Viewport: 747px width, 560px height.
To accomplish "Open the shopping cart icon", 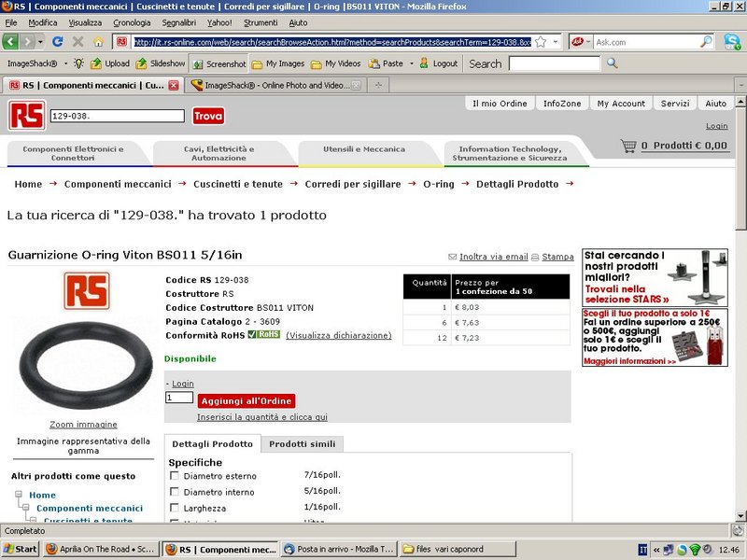I will [x=628, y=146].
